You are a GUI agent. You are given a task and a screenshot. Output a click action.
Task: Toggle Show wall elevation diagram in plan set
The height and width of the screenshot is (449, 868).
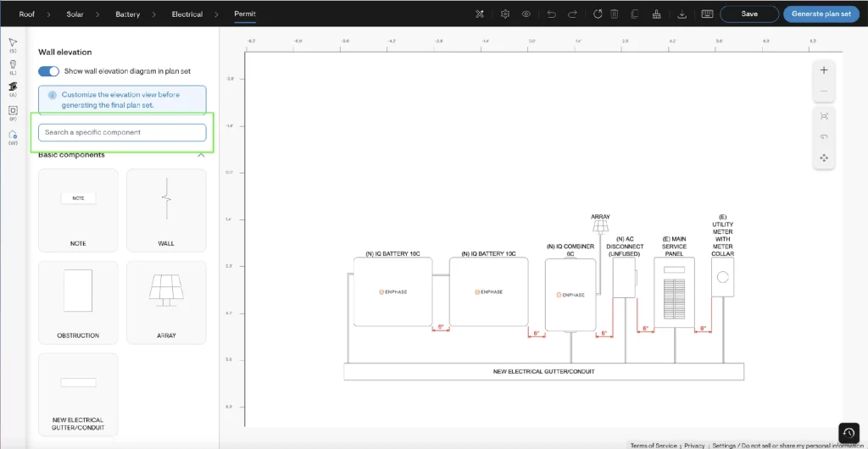click(x=48, y=71)
